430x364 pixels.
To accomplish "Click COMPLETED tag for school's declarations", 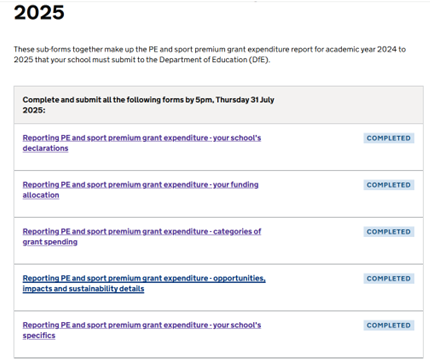I will [x=389, y=138].
